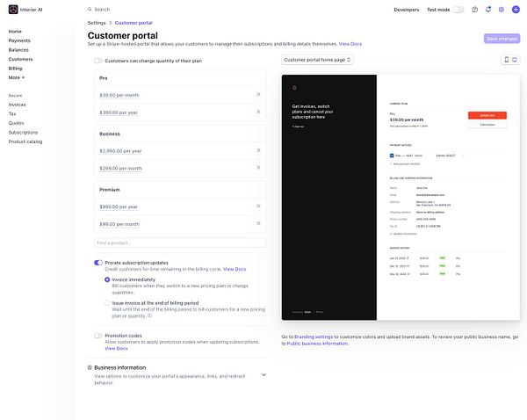
Task: Open the notifications bell icon
Action: click(x=488, y=10)
